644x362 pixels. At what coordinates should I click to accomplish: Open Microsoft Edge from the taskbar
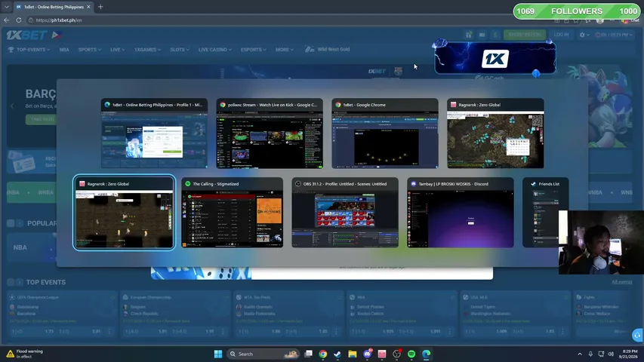(427, 354)
